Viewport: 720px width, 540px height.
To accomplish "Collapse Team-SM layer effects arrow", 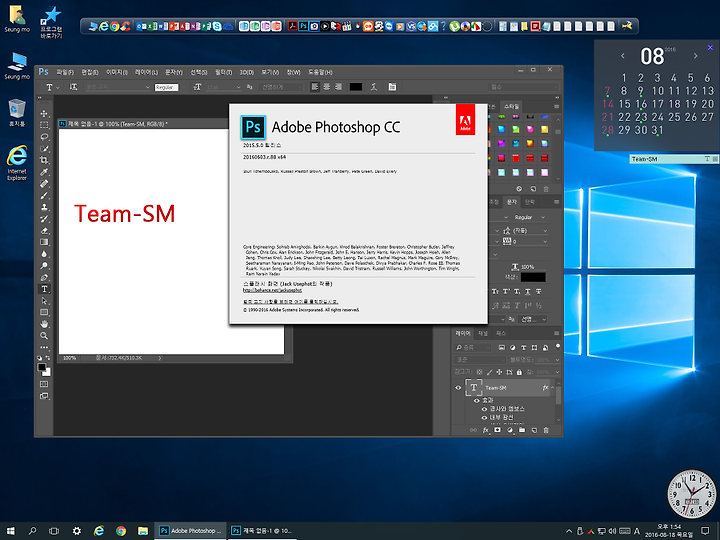I will tap(553, 388).
